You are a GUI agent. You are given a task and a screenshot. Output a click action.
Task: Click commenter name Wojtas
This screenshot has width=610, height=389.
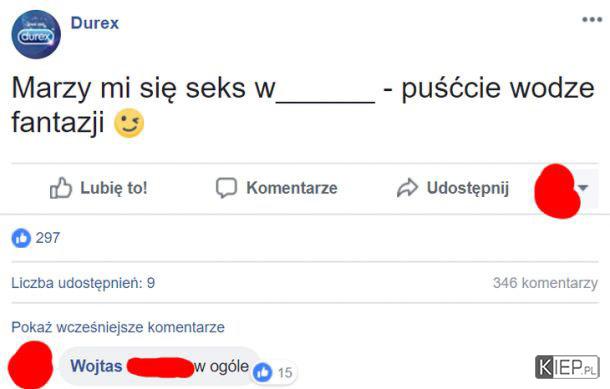click(x=96, y=366)
